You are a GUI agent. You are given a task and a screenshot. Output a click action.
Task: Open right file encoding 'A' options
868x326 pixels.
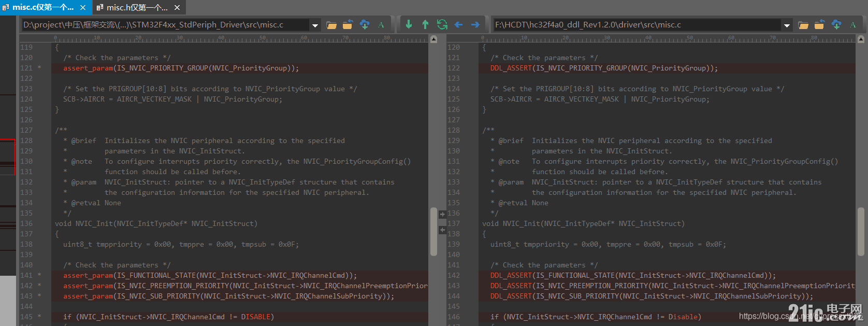pyautogui.click(x=853, y=24)
